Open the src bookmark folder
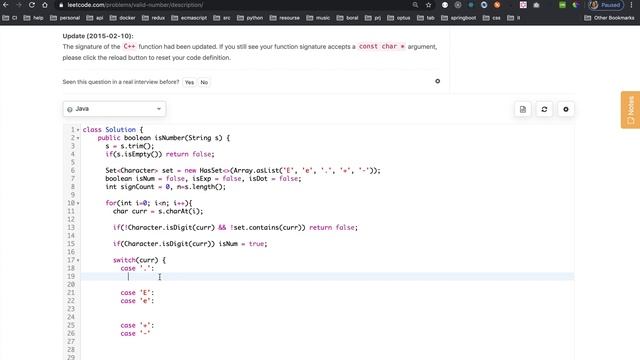The width and height of the screenshot is (640, 360). coord(222,18)
